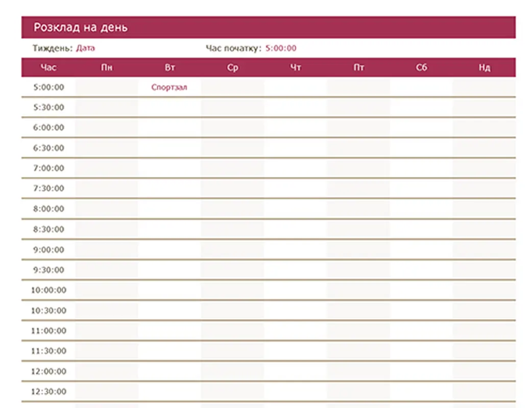Click the 'Розклад на день' title banner

[81, 28]
